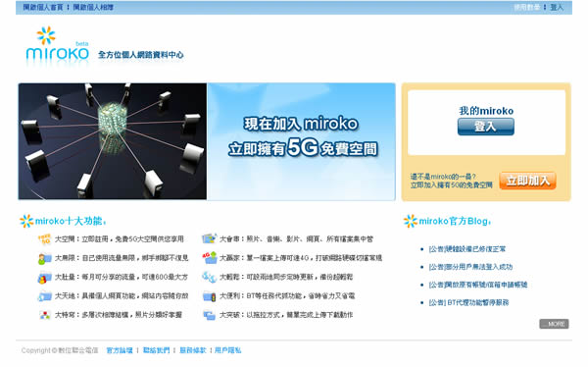
Task: Click the 官方論壇 footer link
Action: (120, 350)
